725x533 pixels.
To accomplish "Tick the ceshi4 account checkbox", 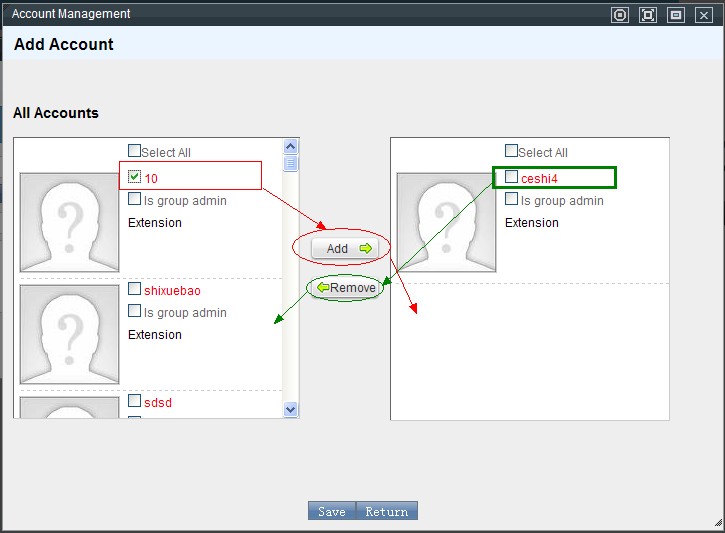I will (x=512, y=177).
